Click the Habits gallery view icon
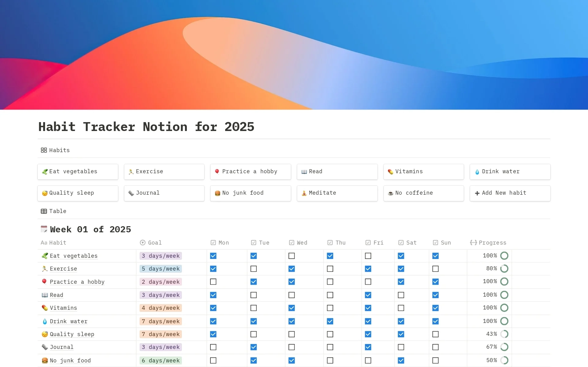588x367 pixels. pos(43,150)
